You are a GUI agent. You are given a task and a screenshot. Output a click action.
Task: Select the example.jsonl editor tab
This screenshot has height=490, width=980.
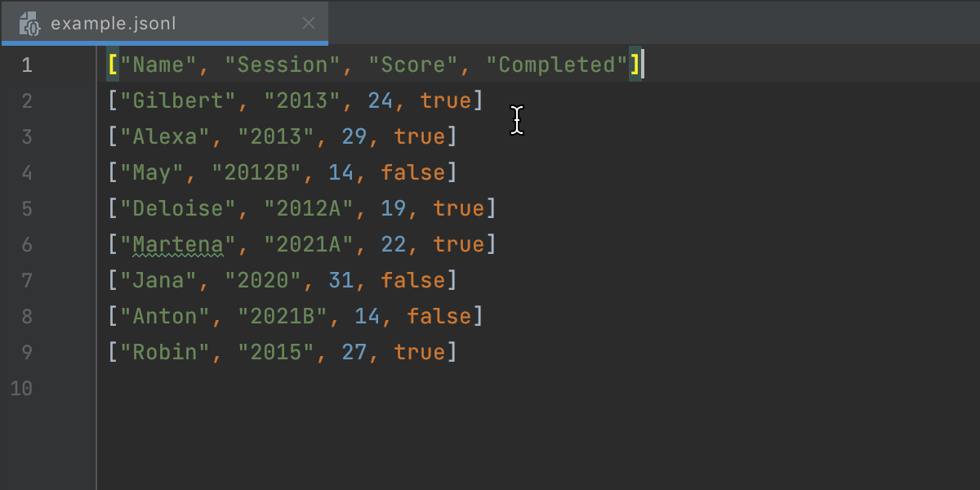coord(164,23)
